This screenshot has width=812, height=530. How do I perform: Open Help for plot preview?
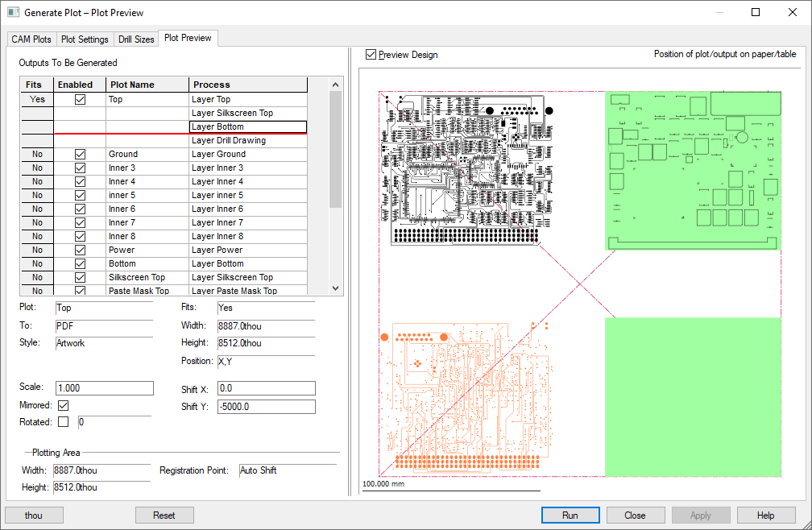click(765, 516)
